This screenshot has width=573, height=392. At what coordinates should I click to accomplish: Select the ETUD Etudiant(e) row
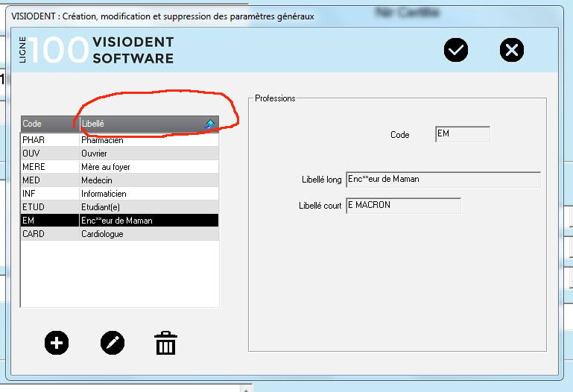coord(119,207)
